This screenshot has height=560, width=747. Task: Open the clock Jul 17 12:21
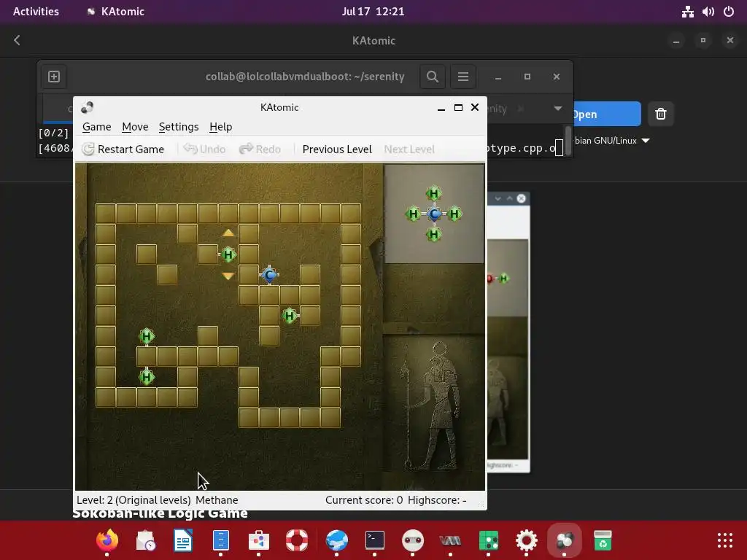(x=373, y=12)
